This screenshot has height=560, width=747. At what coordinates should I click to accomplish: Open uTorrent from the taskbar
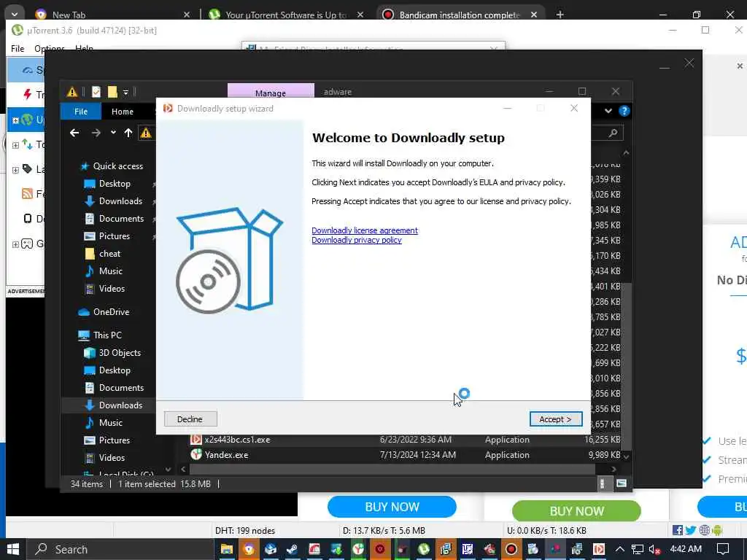click(424, 550)
